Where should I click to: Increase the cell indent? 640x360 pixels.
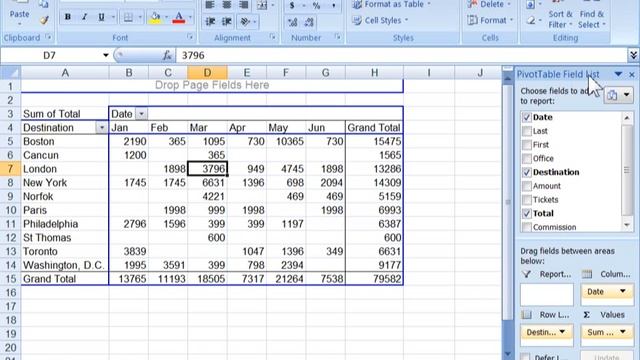227,21
